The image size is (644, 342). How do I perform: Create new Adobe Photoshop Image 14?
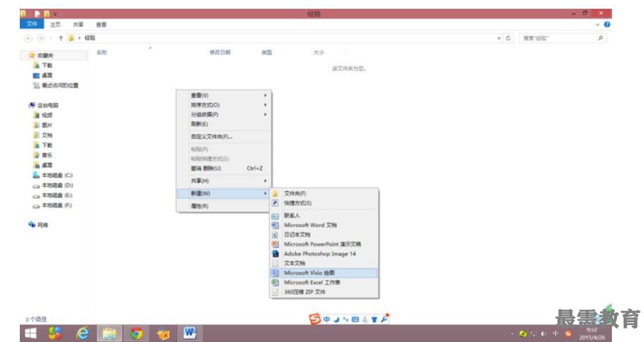324,254
